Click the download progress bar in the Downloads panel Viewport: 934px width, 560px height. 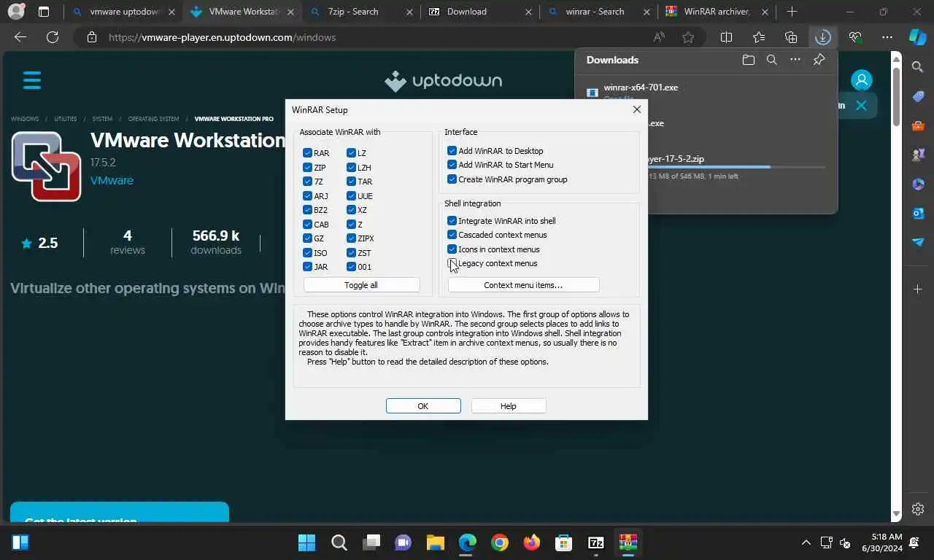pyautogui.click(x=736, y=167)
